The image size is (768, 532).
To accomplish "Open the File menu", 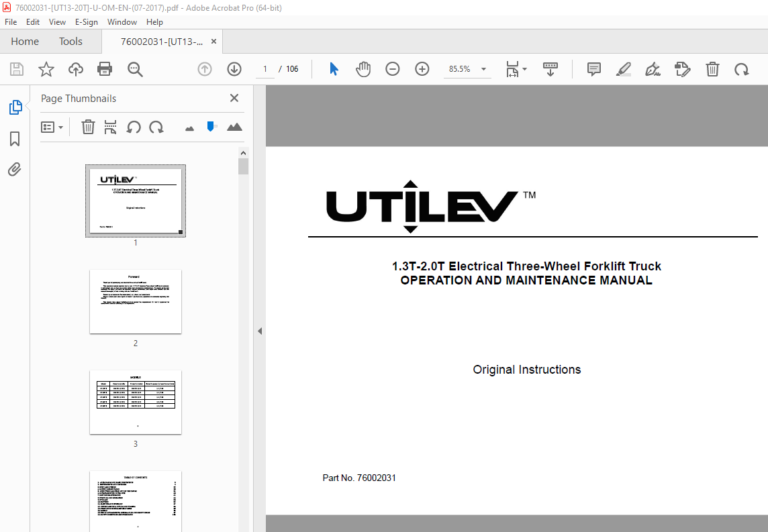I will point(11,22).
